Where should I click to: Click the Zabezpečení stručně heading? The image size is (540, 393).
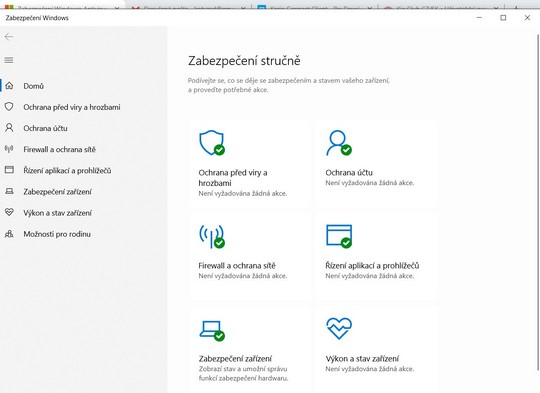244,61
